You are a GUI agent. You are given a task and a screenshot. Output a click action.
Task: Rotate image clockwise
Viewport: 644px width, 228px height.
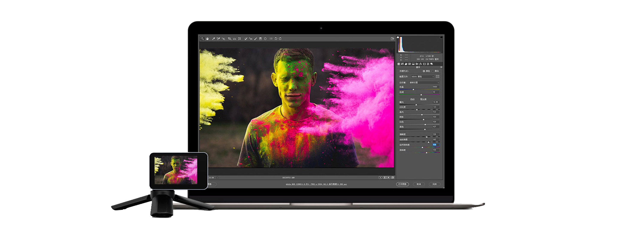tap(280, 39)
